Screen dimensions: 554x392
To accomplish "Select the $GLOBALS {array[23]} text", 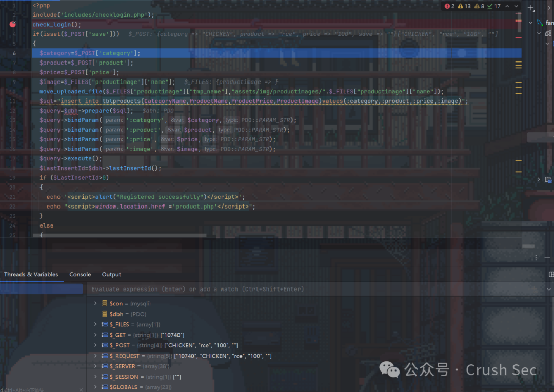I will coord(158,387).
